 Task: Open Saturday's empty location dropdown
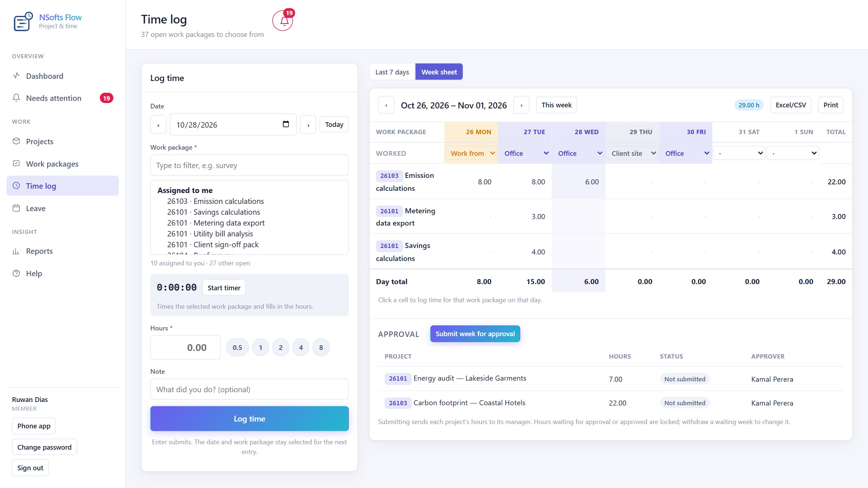(x=739, y=153)
